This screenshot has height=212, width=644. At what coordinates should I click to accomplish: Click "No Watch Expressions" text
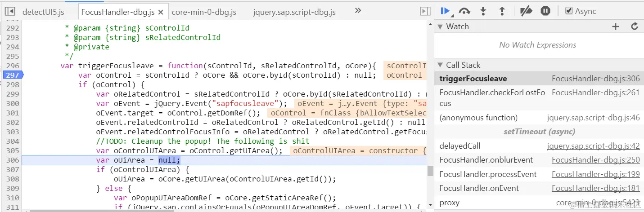coord(538,45)
